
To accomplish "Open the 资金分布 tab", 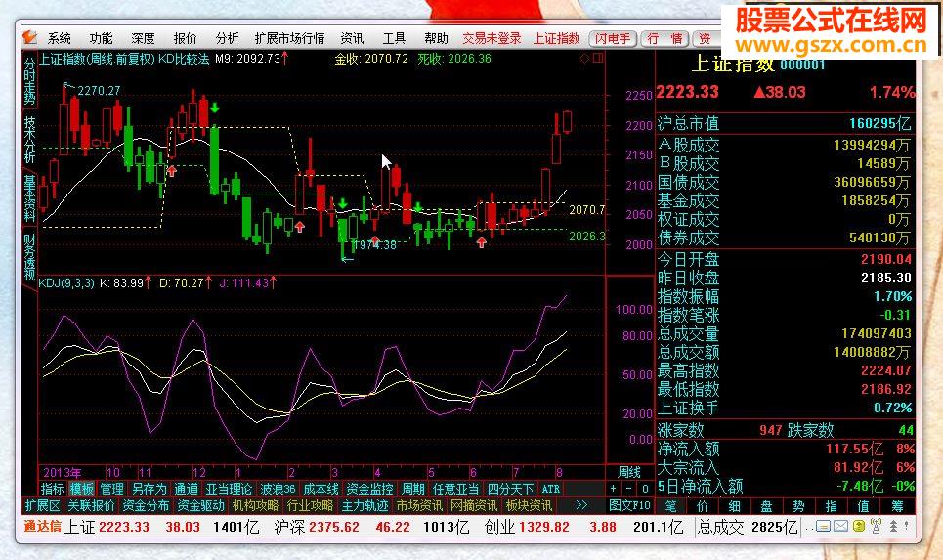I will (x=146, y=505).
